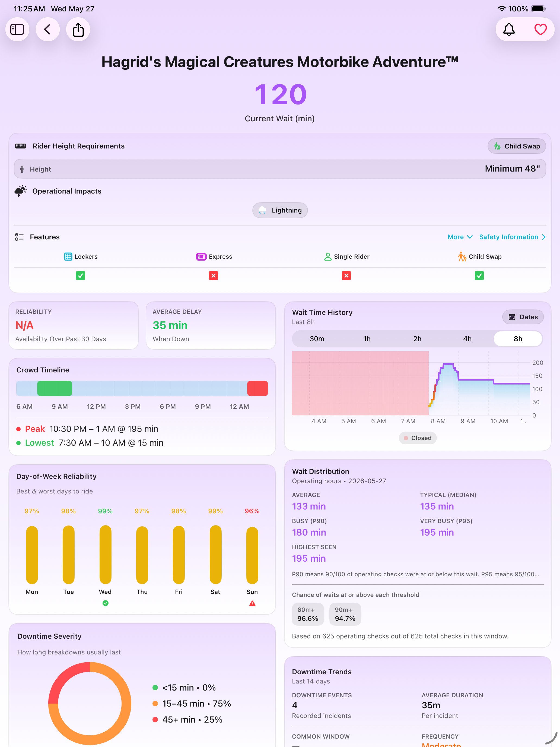Expand the More features dropdown
Screen dimensions: 560x747
(460, 237)
